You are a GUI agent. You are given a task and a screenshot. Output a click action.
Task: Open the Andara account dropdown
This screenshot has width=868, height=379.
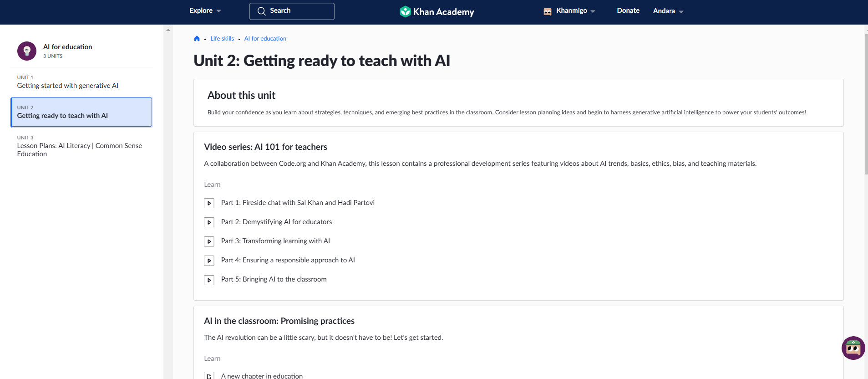[x=668, y=11]
